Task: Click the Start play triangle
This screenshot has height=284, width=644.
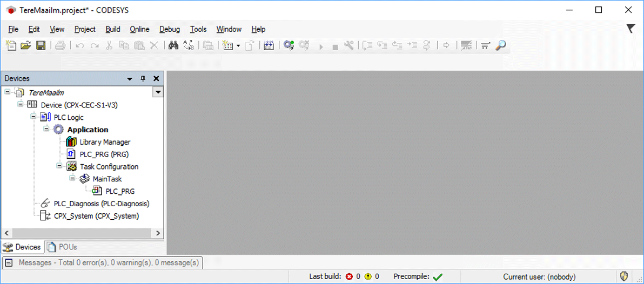Action: [321, 47]
